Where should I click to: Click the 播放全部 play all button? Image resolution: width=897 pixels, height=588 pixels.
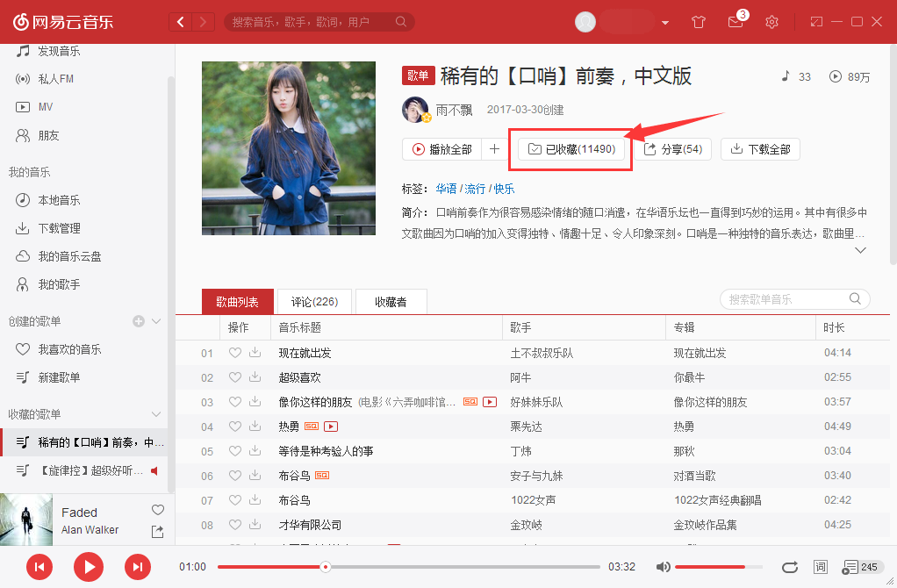point(443,148)
